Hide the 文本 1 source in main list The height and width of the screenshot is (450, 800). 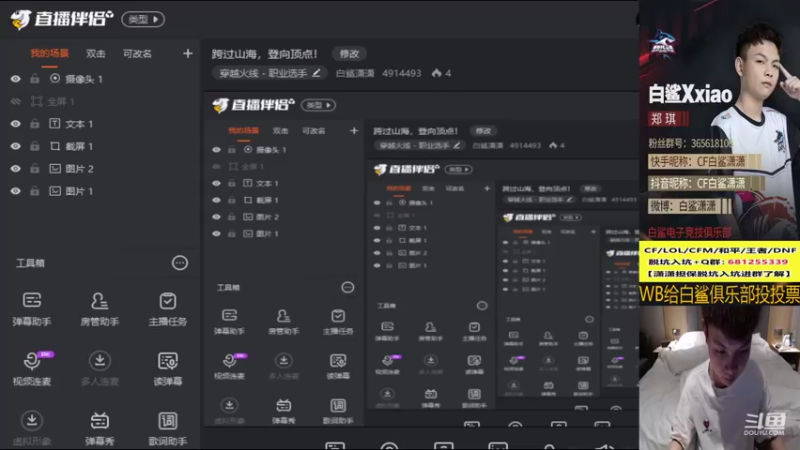pos(16,124)
